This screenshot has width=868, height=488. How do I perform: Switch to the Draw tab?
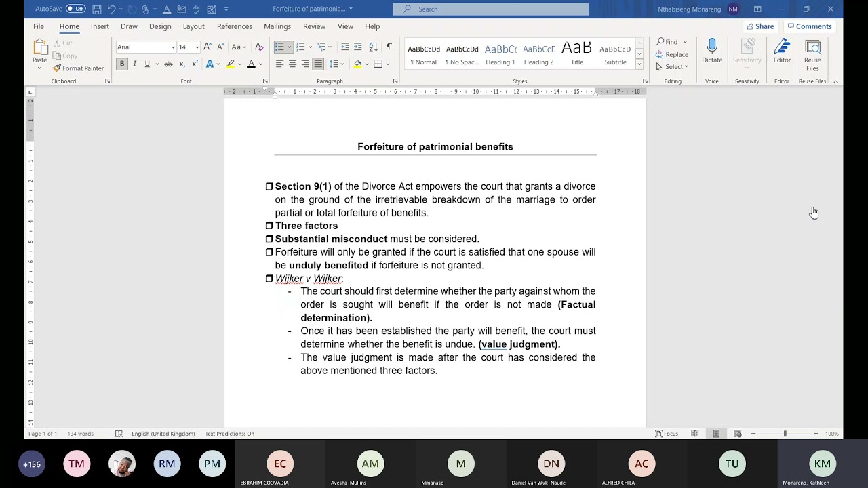coord(129,26)
